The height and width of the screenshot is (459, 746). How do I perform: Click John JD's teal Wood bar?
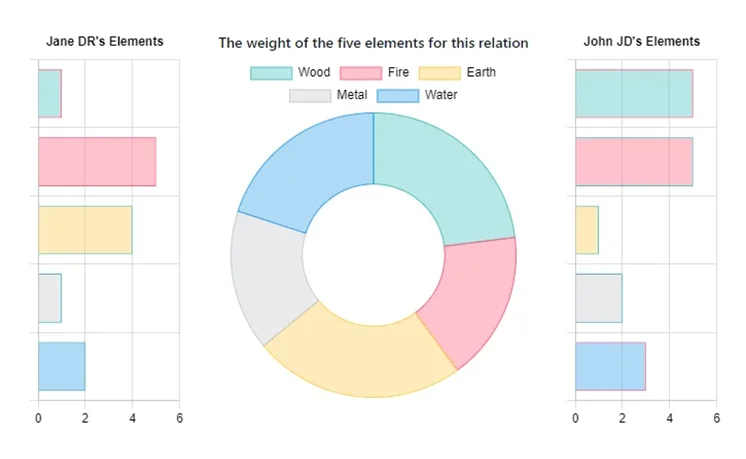tap(634, 93)
